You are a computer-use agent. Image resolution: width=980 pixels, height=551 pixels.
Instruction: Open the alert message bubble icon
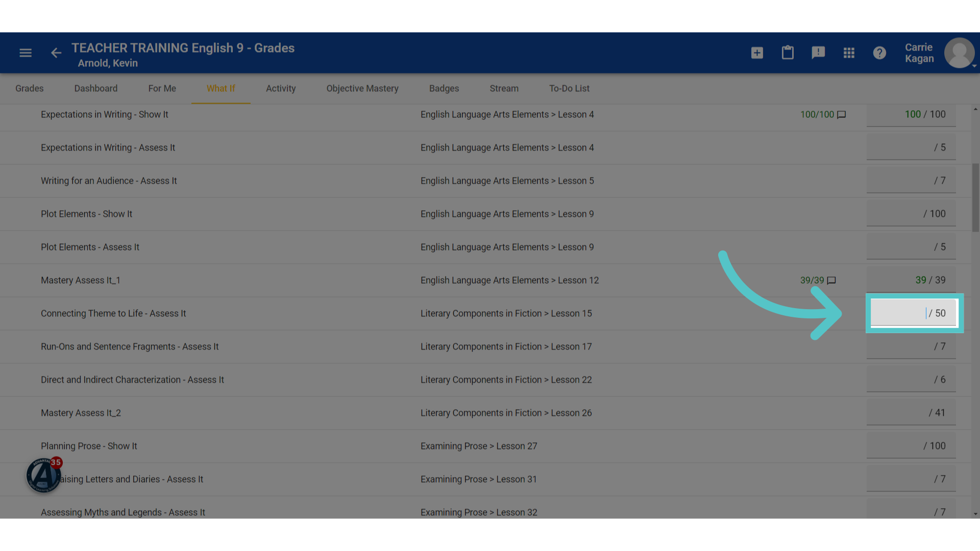(x=818, y=53)
